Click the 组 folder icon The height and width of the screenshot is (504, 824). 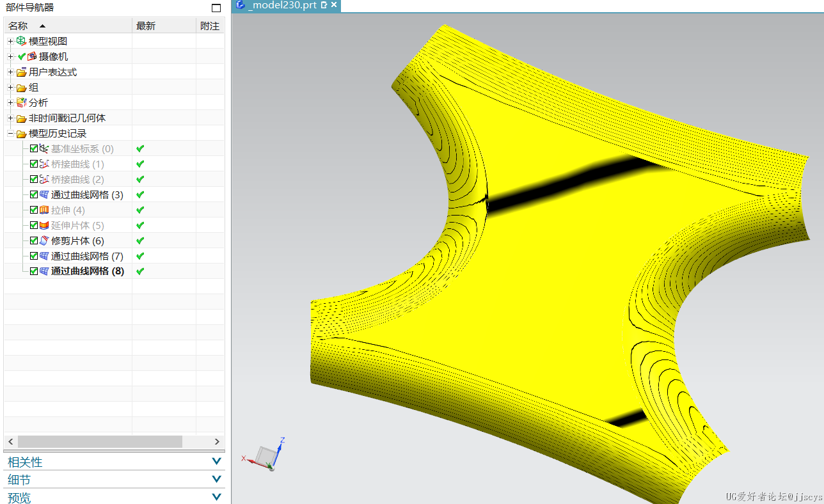coord(21,88)
